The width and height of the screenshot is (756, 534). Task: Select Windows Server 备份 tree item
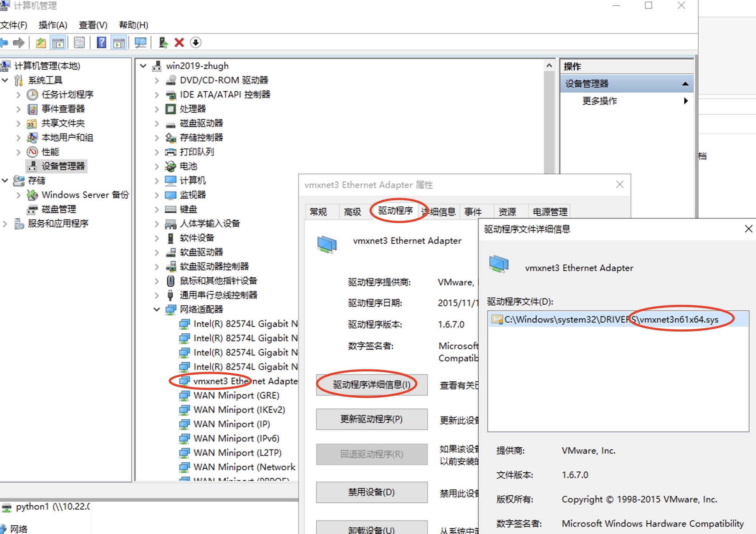point(85,195)
